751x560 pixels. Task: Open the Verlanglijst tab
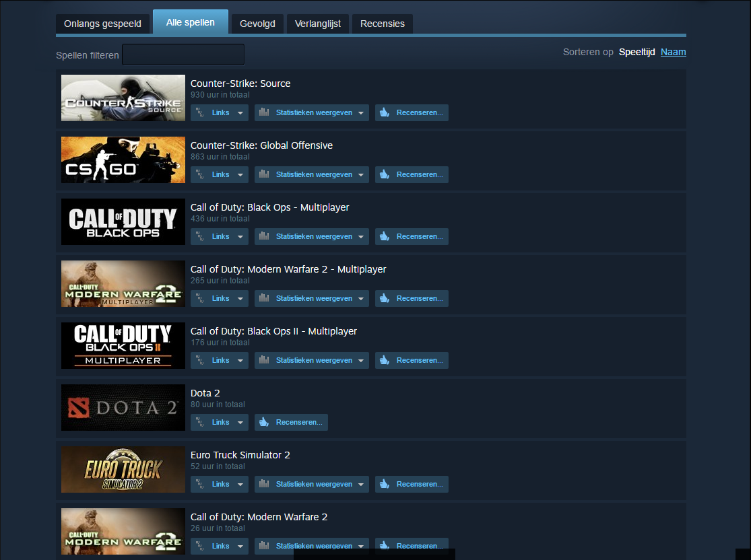point(317,24)
